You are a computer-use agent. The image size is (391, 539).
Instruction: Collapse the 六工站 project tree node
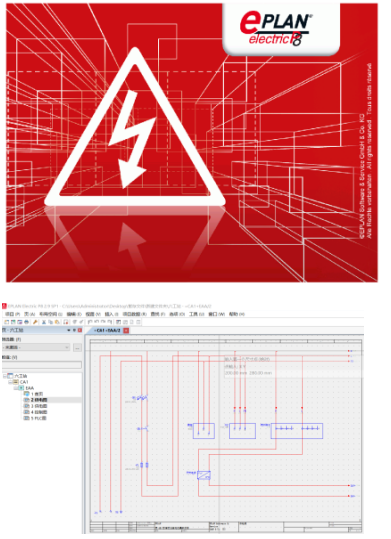4,376
